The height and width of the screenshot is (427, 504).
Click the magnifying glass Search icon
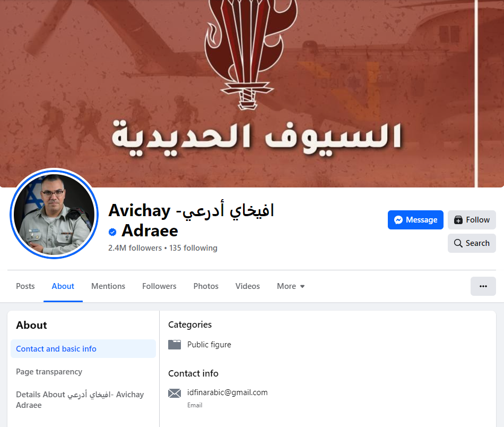[458, 243]
